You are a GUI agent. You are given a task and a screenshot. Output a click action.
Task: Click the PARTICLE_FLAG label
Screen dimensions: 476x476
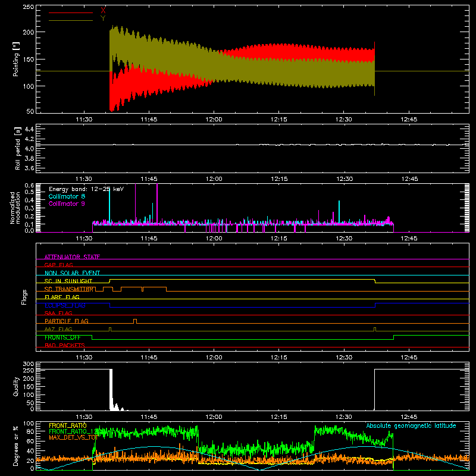[x=67, y=321]
